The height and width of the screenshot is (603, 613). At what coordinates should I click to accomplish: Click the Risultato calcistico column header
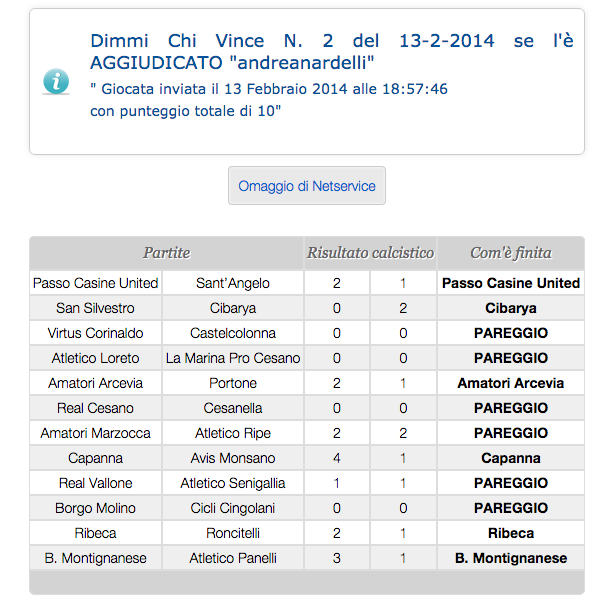[x=370, y=253]
